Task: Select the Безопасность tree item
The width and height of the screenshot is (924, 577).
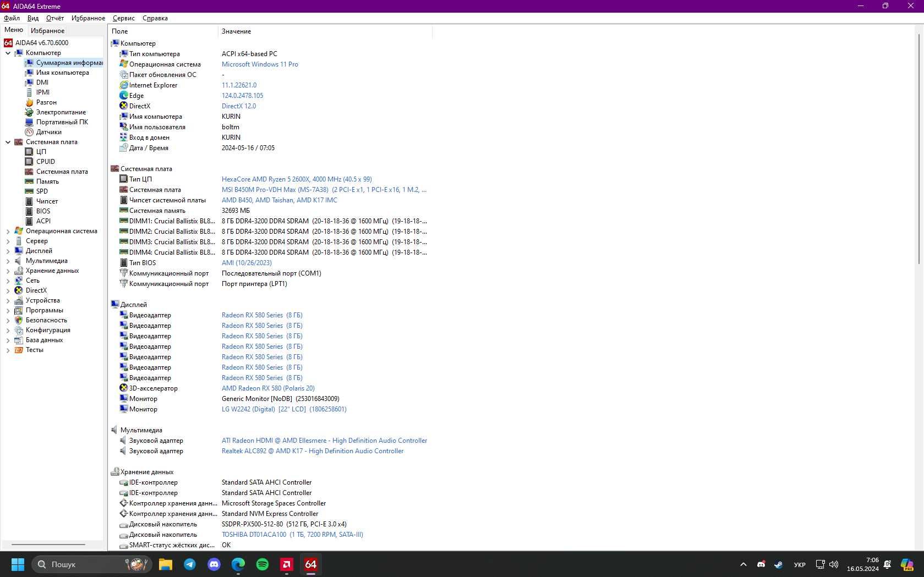Action: tap(46, 321)
